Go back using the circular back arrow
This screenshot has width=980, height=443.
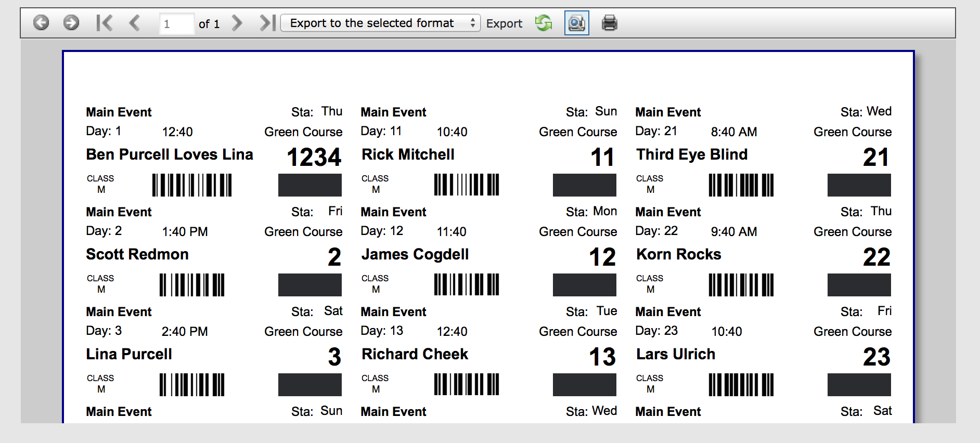pos(41,23)
